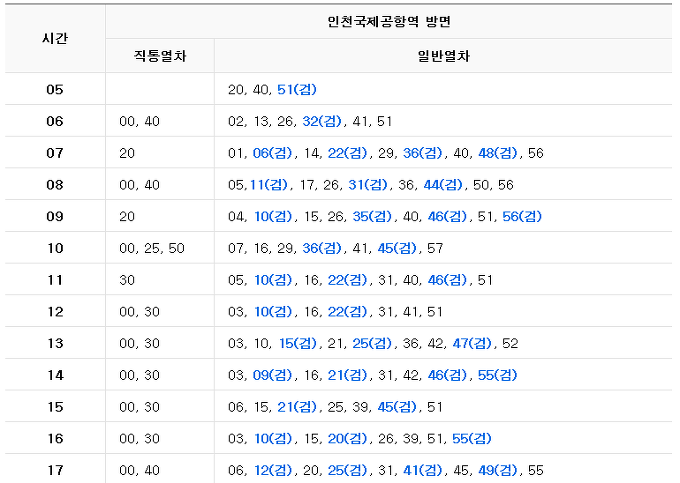
Task: Click the 직통열차 column header
Action: pyautogui.click(x=160, y=56)
